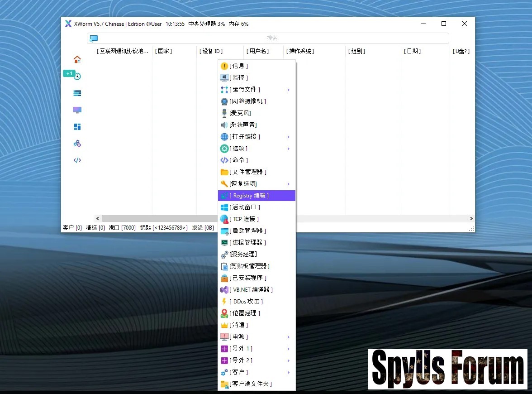
Task: Open the gears icon in the sidebar
Action: click(x=77, y=144)
